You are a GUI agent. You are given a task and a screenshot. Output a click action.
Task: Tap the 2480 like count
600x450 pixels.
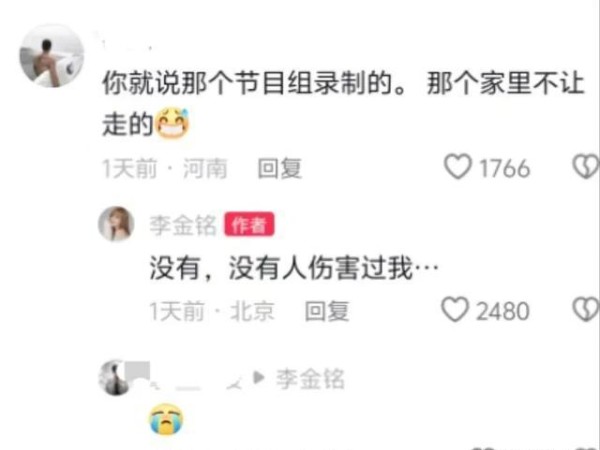click(x=503, y=311)
